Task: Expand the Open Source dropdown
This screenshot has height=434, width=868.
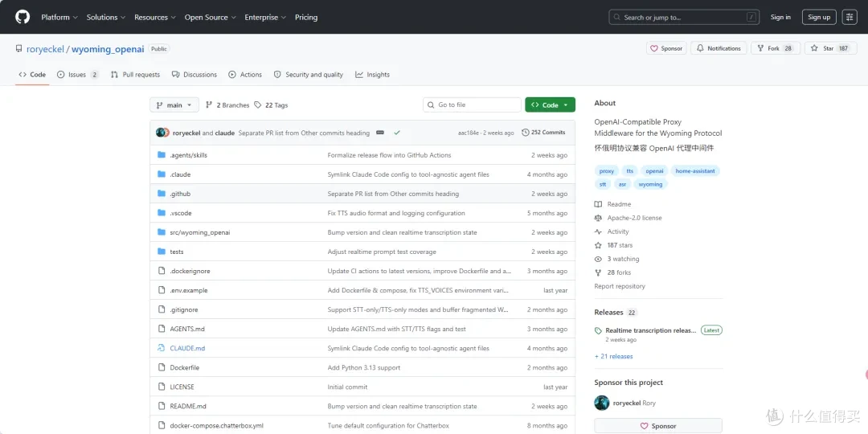Action: (x=211, y=17)
